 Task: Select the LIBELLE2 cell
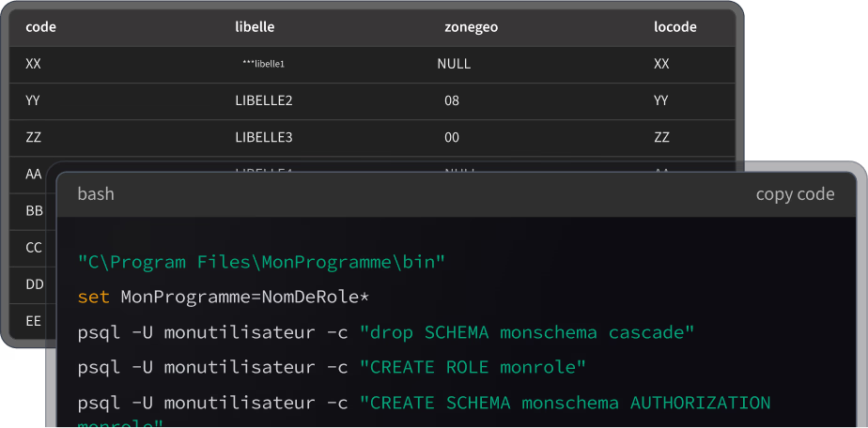coord(264,100)
